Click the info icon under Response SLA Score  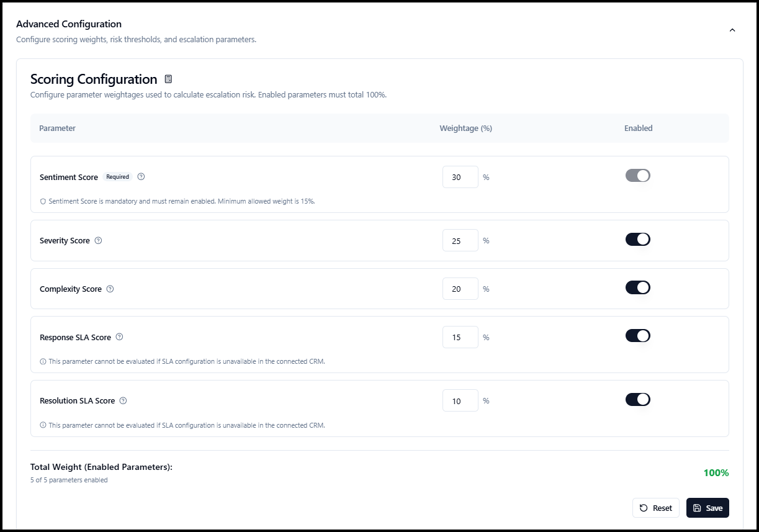(x=43, y=361)
